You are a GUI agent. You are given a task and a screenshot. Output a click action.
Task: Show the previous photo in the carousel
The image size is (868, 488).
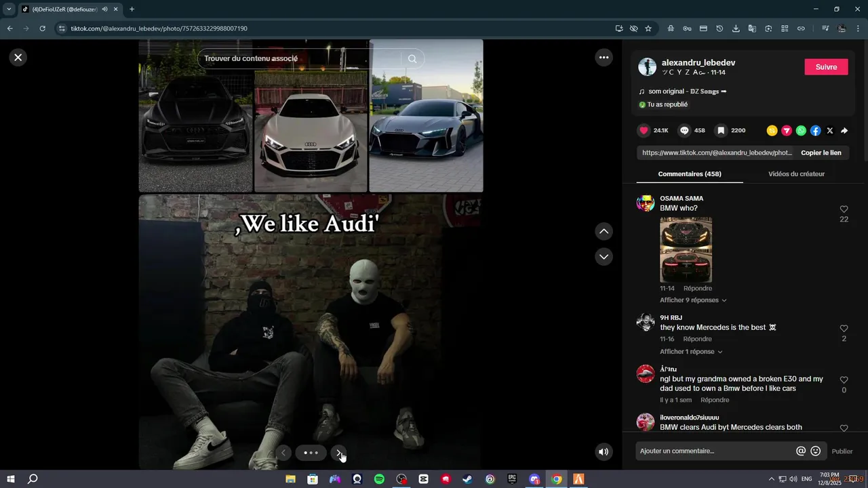pos(283,453)
